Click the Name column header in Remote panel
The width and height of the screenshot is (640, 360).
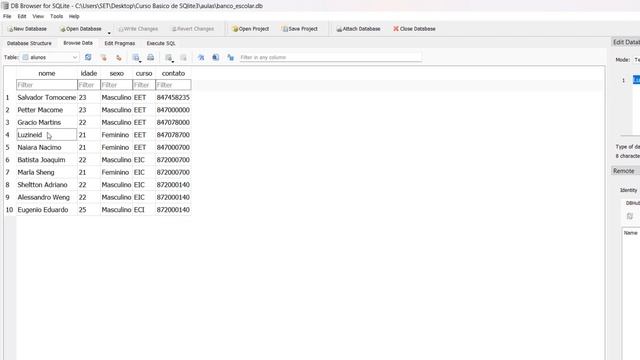(631, 233)
